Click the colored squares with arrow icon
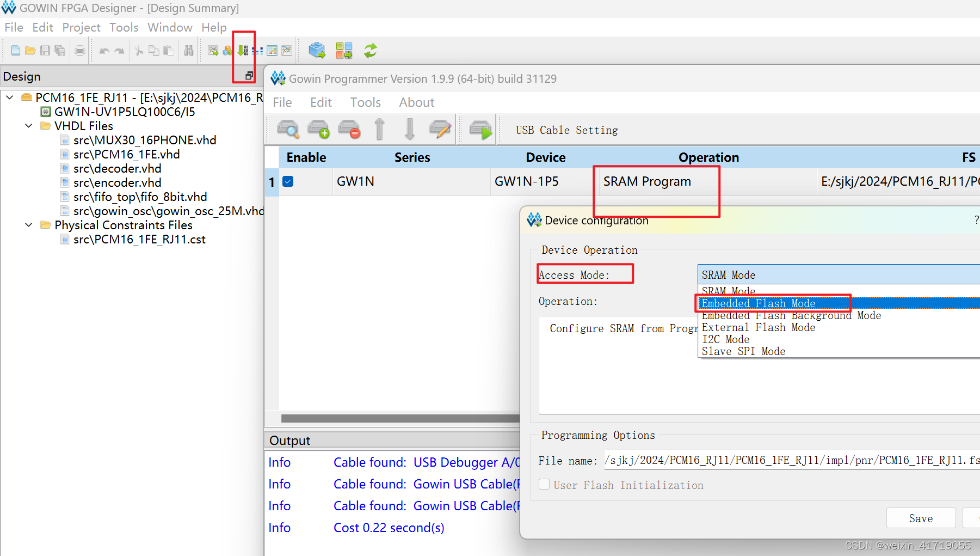This screenshot has height=556, width=980. coord(344,51)
